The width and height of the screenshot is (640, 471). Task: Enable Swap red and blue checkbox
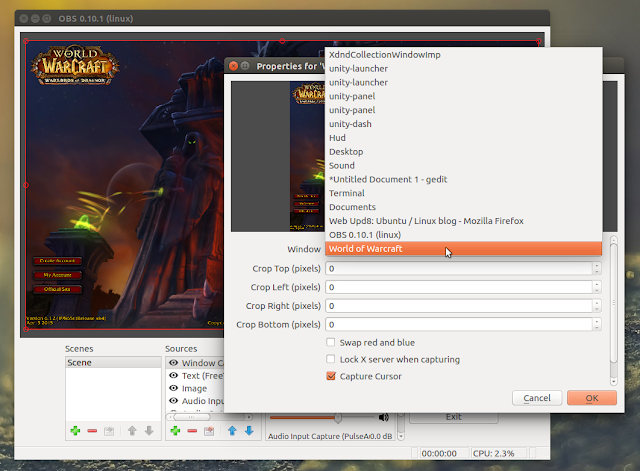[x=331, y=342]
